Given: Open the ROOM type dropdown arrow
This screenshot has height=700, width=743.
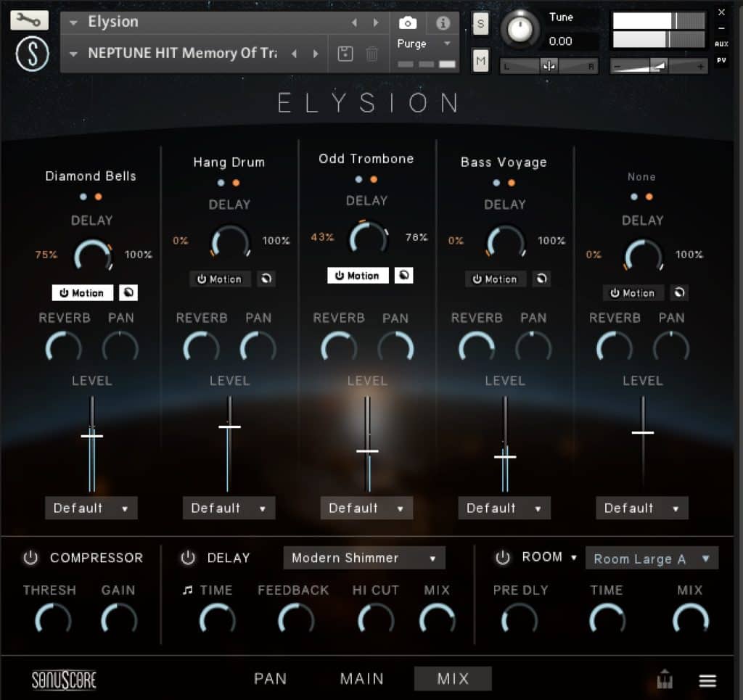Looking at the screenshot, I should tap(574, 557).
